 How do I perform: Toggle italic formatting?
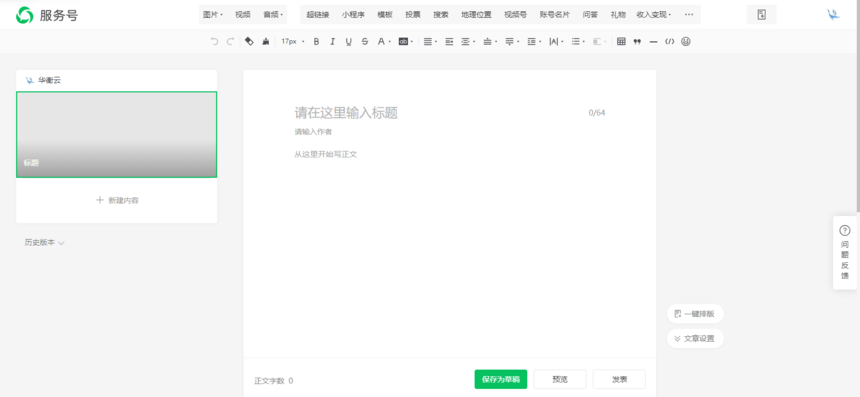click(x=332, y=42)
